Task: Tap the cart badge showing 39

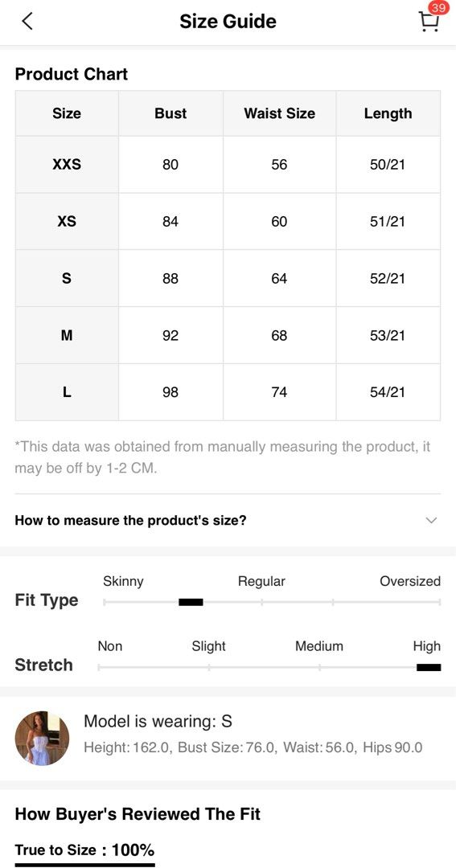Action: coord(438,8)
